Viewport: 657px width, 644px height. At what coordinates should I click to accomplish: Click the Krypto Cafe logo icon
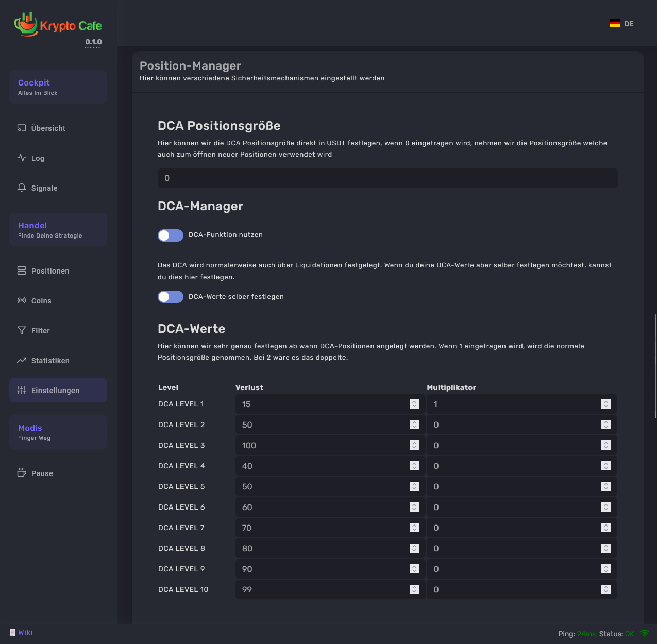tap(26, 24)
